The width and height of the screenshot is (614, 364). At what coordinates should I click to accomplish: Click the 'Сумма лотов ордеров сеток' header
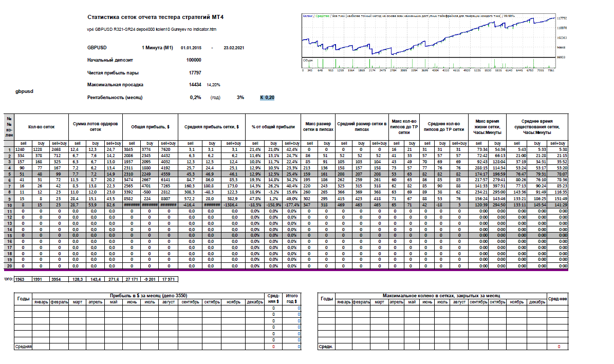(x=95, y=127)
